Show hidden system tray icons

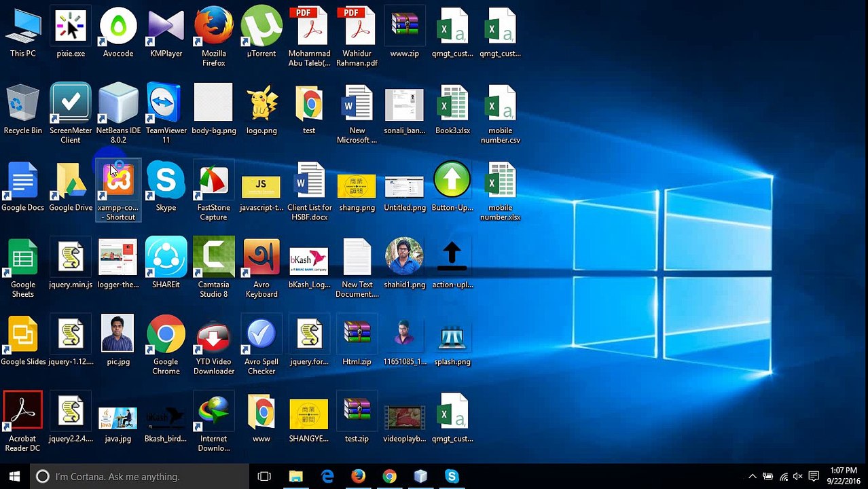click(x=752, y=477)
